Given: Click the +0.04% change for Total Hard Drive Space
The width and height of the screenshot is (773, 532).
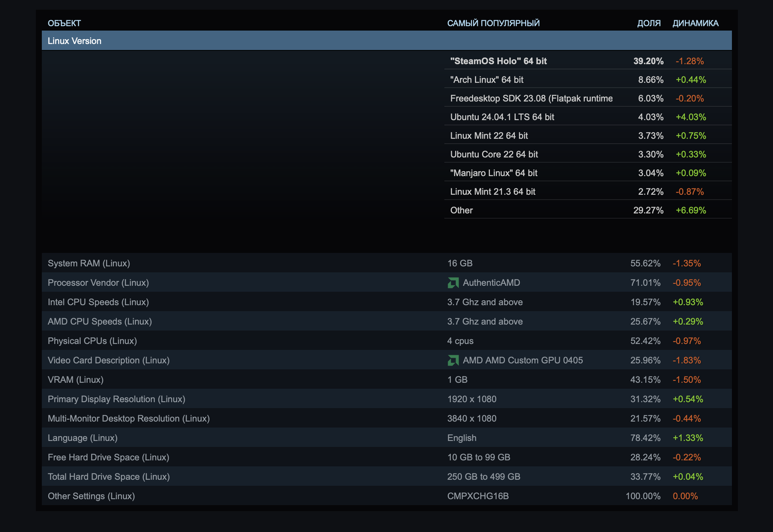Looking at the screenshot, I should 688,477.
